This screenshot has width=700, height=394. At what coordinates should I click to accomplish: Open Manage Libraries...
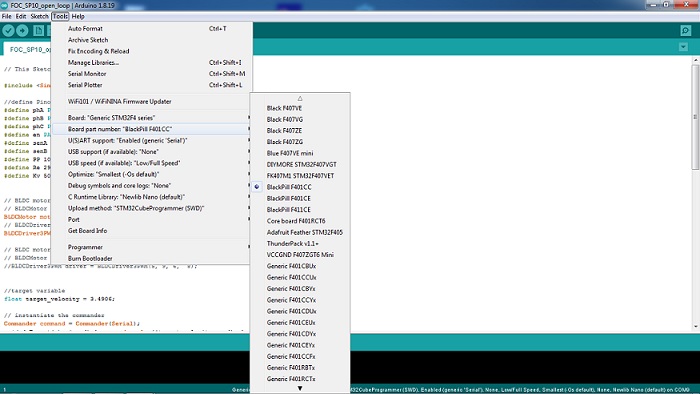(x=151, y=62)
